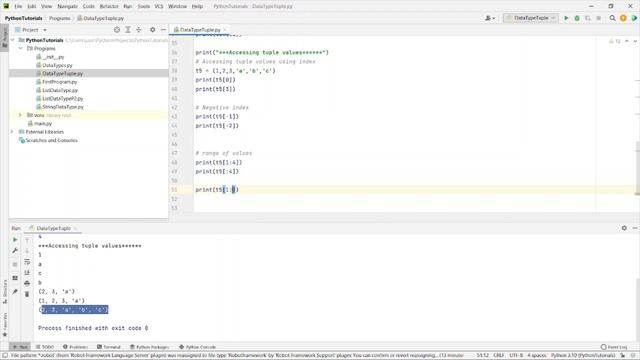This screenshot has height=360, width=640.
Task: Click Select Opened File target icon
Action: pos(117,30)
